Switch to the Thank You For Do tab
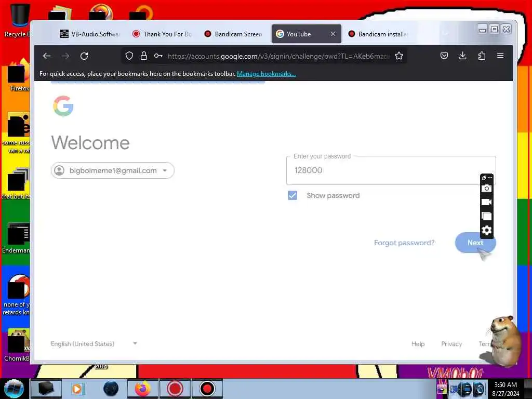This screenshot has width=532, height=399. (162, 34)
